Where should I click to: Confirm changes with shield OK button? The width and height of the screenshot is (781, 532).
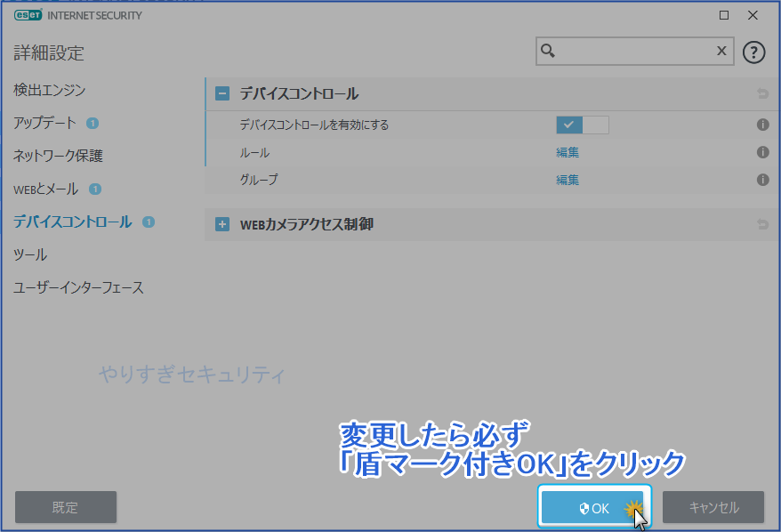point(593,507)
